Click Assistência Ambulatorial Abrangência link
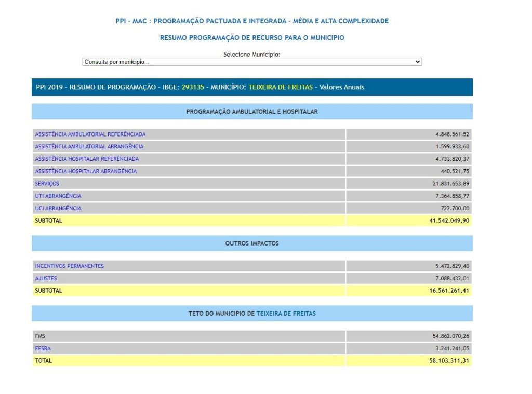Viewport: 532px width, 394px height. (x=89, y=147)
